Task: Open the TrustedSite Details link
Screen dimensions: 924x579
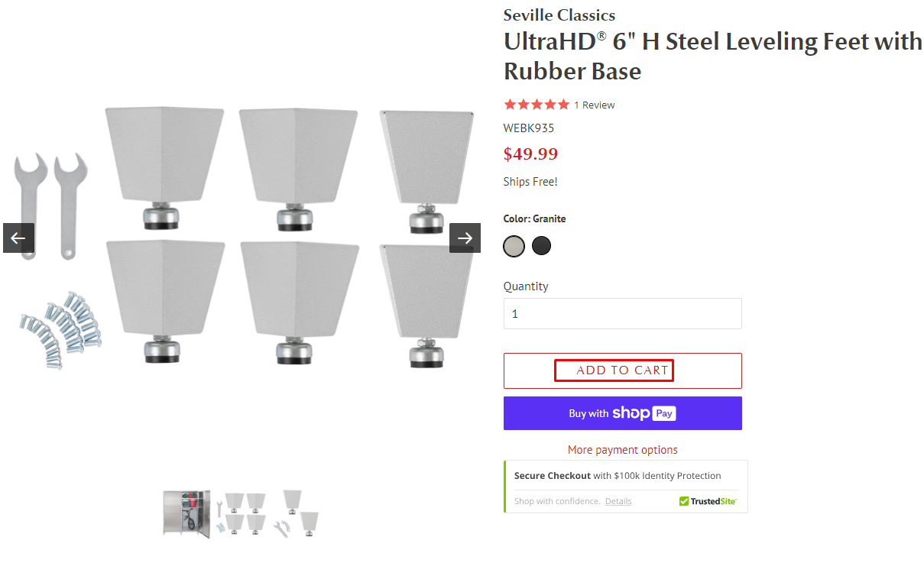Action: click(x=618, y=501)
